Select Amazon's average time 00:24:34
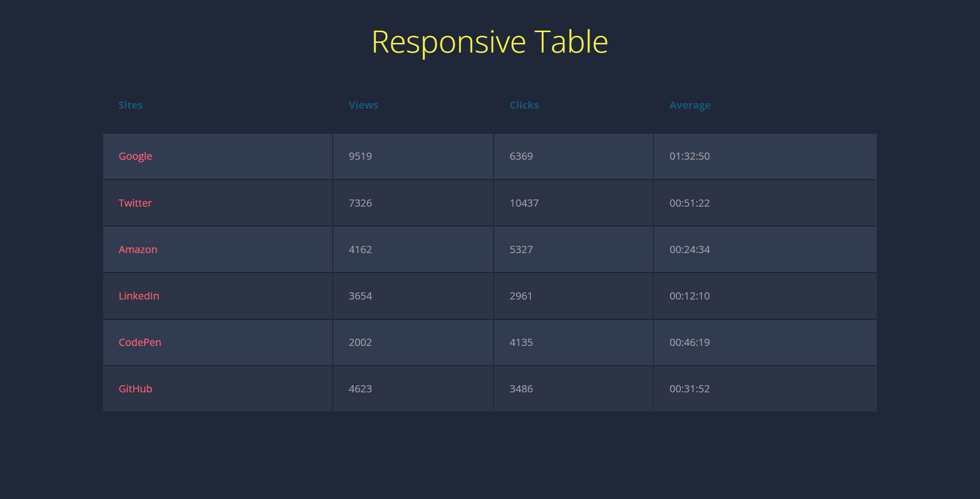980x499 pixels. [690, 249]
